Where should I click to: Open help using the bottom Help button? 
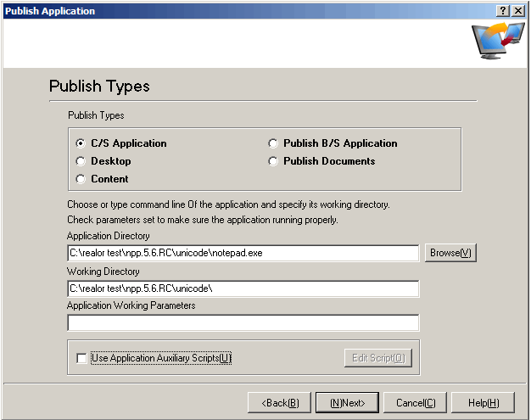483,402
